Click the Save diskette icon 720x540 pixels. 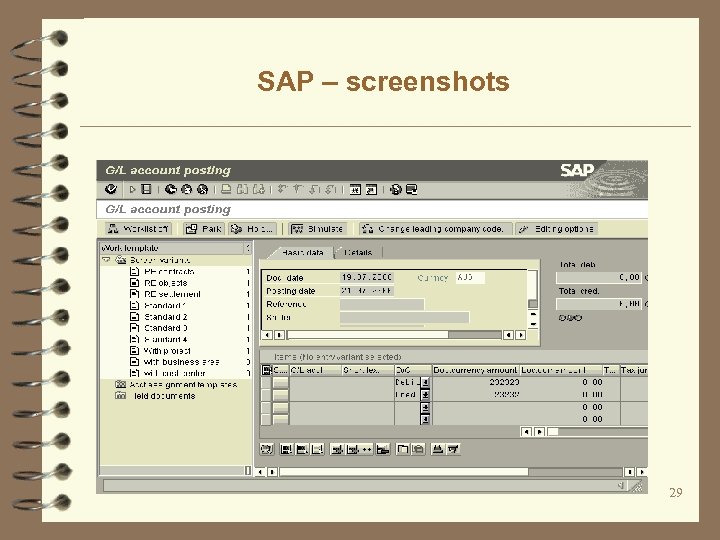[146, 189]
